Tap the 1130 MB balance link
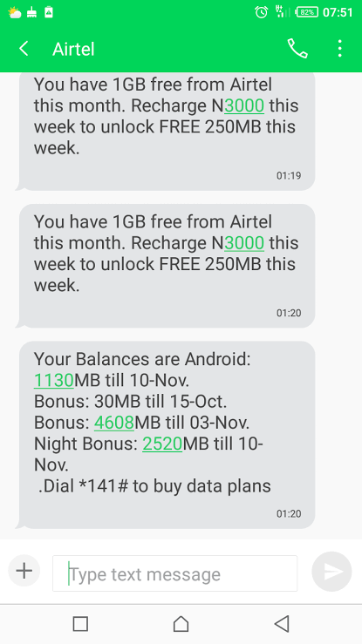The width and height of the screenshot is (362, 644). [54, 381]
